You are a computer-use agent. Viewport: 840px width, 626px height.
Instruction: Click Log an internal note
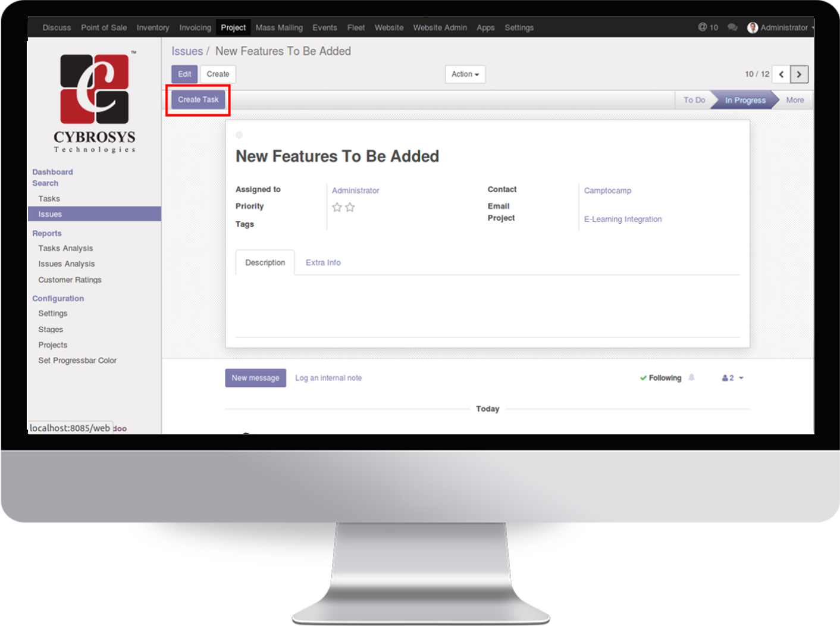328,378
